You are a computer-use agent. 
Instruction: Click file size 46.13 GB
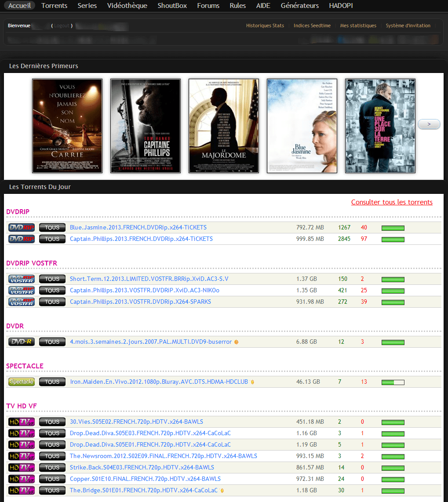tap(308, 382)
